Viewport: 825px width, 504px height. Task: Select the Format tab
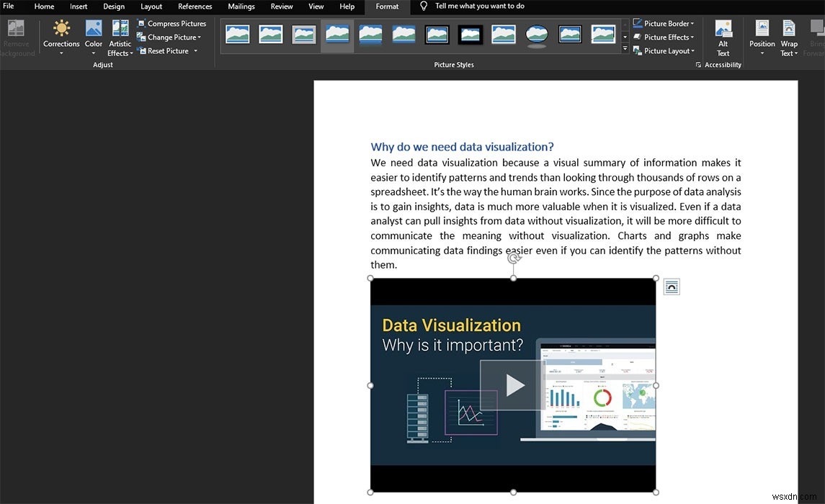(387, 6)
